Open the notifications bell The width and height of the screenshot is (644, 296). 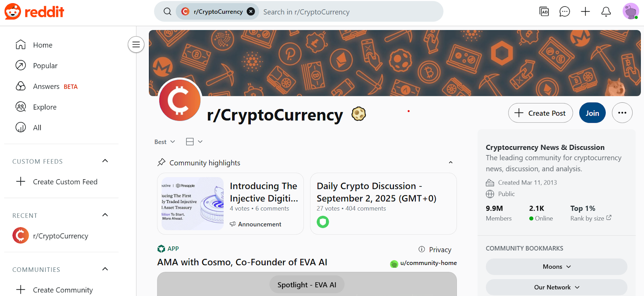pos(606,12)
